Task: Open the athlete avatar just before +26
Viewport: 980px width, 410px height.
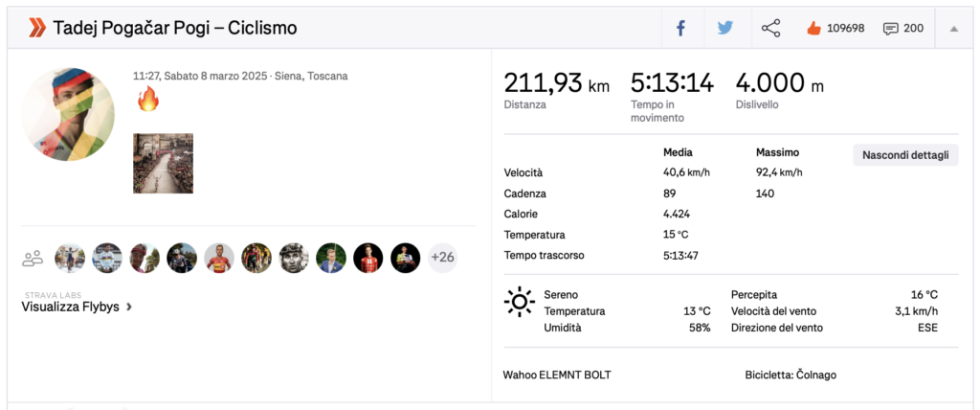Action: point(405,258)
